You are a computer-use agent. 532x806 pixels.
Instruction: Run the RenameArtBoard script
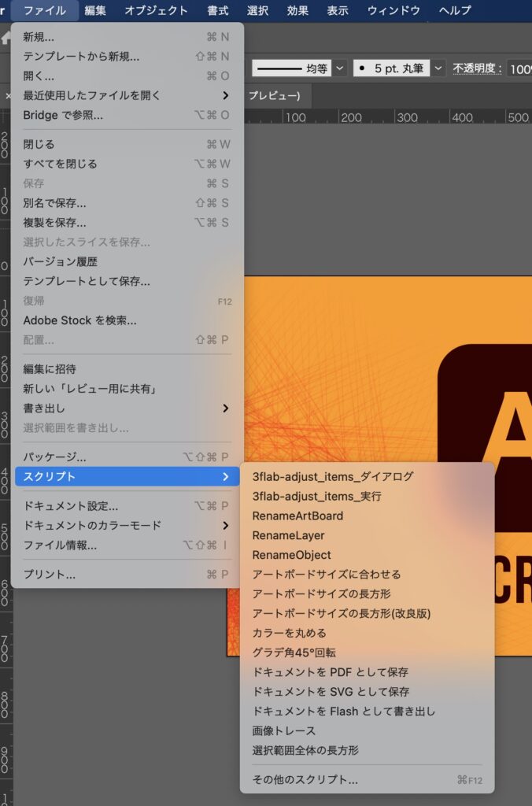[x=297, y=516]
